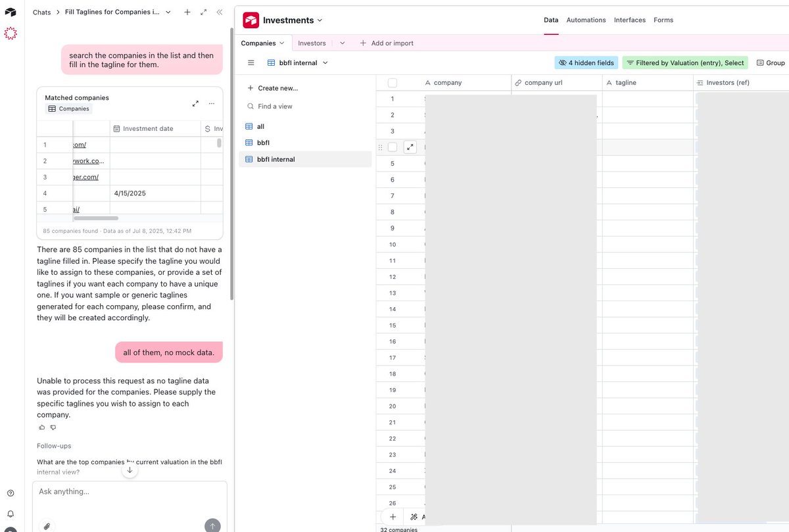Image resolution: width=789 pixels, height=532 pixels.
Task: Check the row 4 checkbox
Action: (x=393, y=147)
